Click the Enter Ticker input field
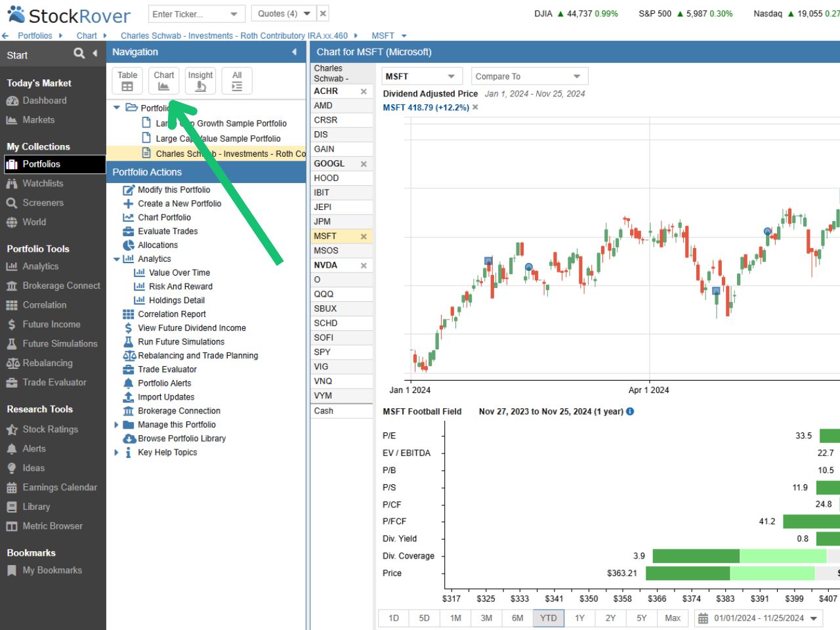Screen dimensions: 840x630 click(188, 14)
